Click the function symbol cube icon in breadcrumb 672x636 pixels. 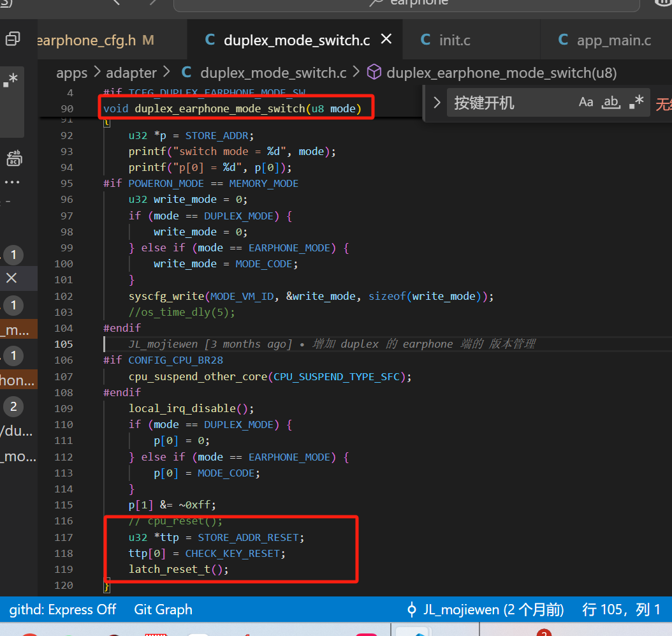[374, 72]
